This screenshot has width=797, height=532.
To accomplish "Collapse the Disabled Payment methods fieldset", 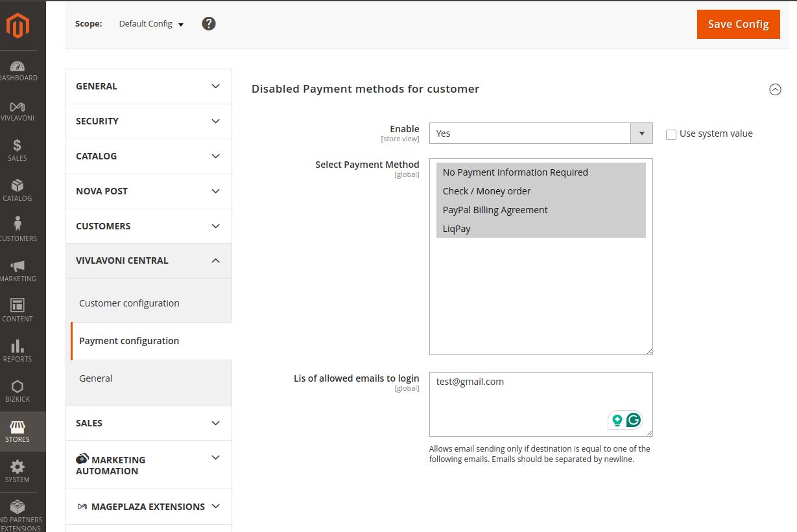I will click(774, 89).
